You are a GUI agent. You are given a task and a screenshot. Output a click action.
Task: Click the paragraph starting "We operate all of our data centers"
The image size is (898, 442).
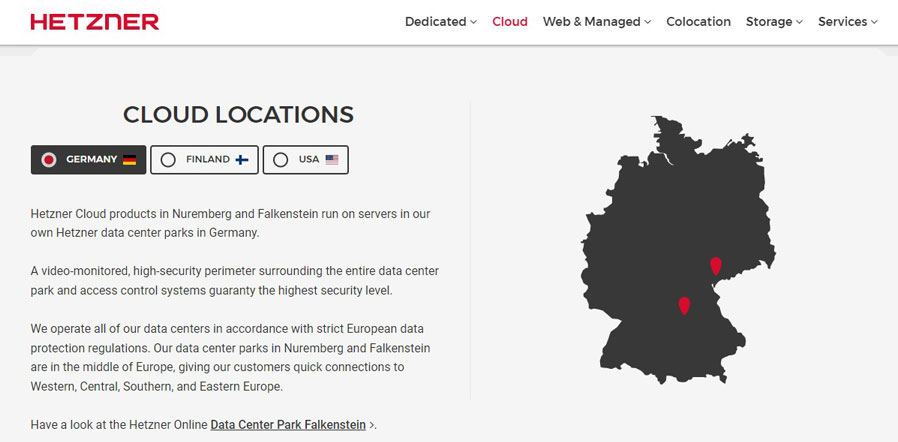pyautogui.click(x=230, y=358)
